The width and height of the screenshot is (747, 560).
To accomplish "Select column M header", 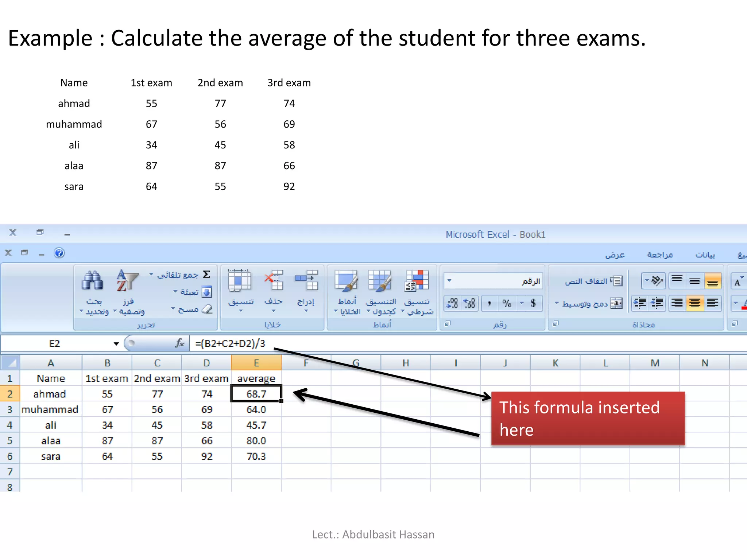I will (655, 363).
